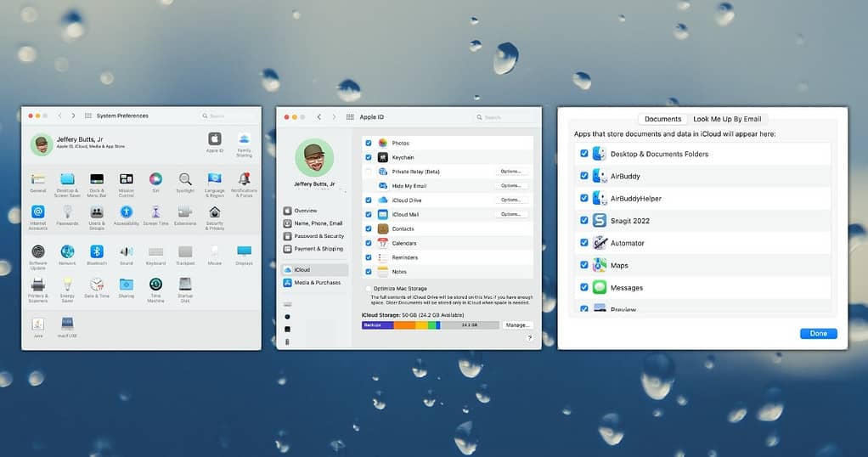Select the Documents tab
The width and height of the screenshot is (868, 457).
point(662,119)
